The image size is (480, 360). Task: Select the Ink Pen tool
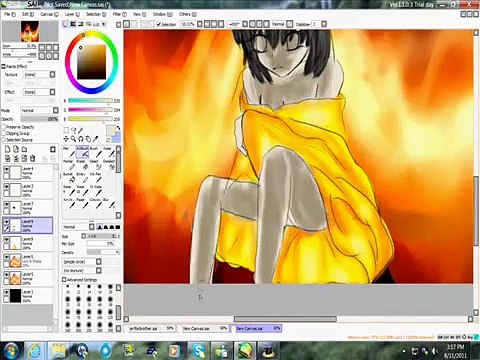pos(95,178)
